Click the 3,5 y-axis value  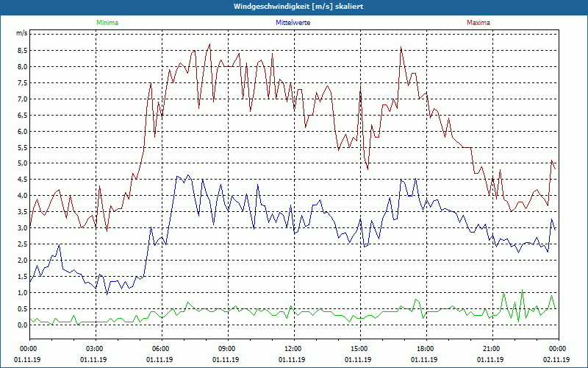pos(21,211)
